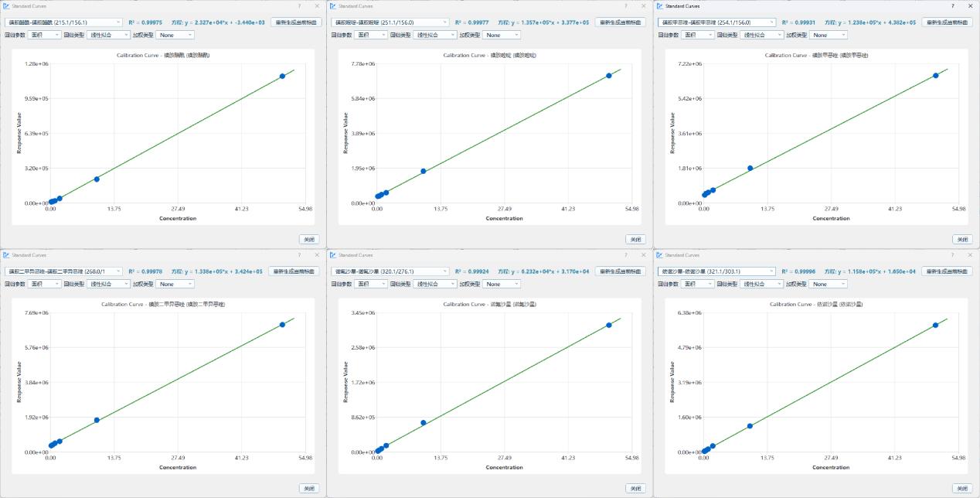Open the compound dropdown showing 251.1/156.0

(x=390, y=22)
